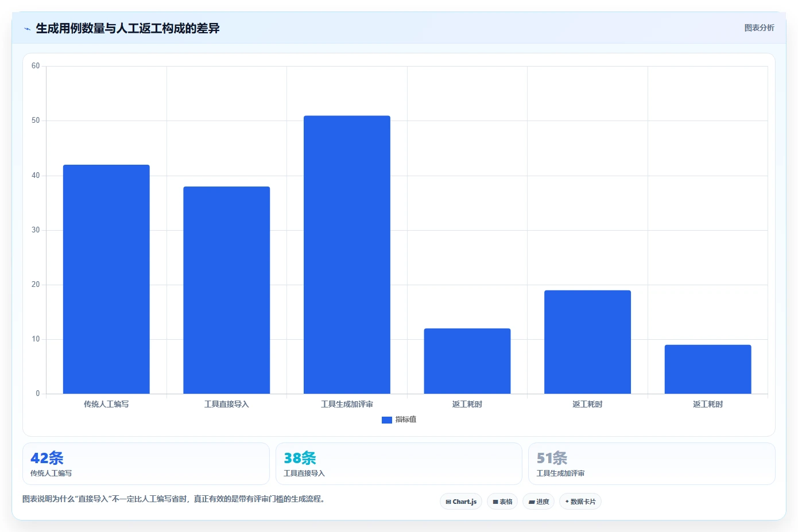
Task: Select the 表格 tag pill
Action: pyautogui.click(x=502, y=502)
